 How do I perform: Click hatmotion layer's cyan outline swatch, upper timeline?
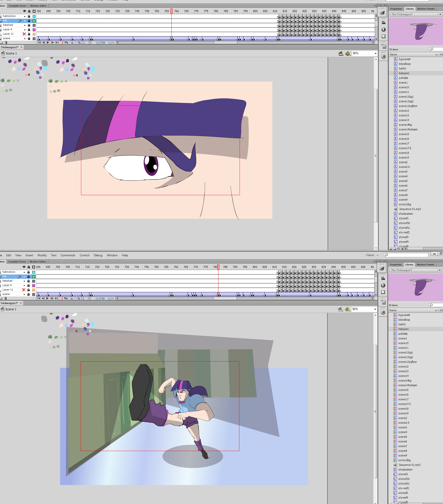(x=34, y=17)
